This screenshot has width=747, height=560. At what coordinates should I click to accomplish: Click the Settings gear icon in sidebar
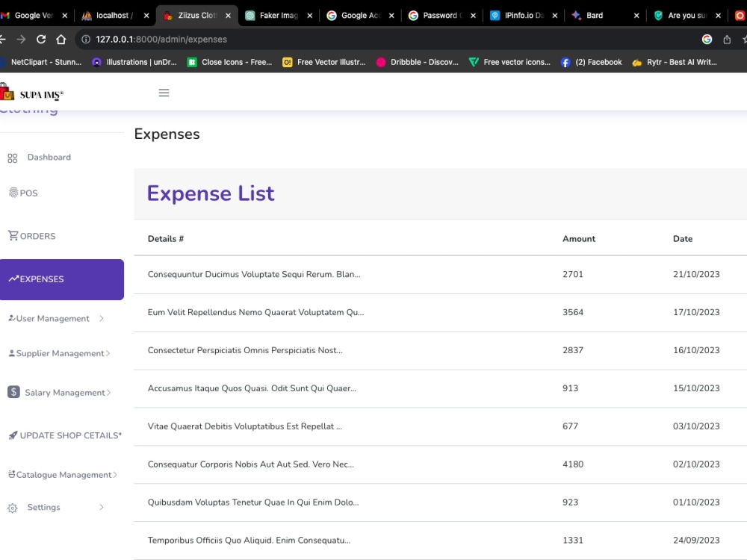pos(13,508)
